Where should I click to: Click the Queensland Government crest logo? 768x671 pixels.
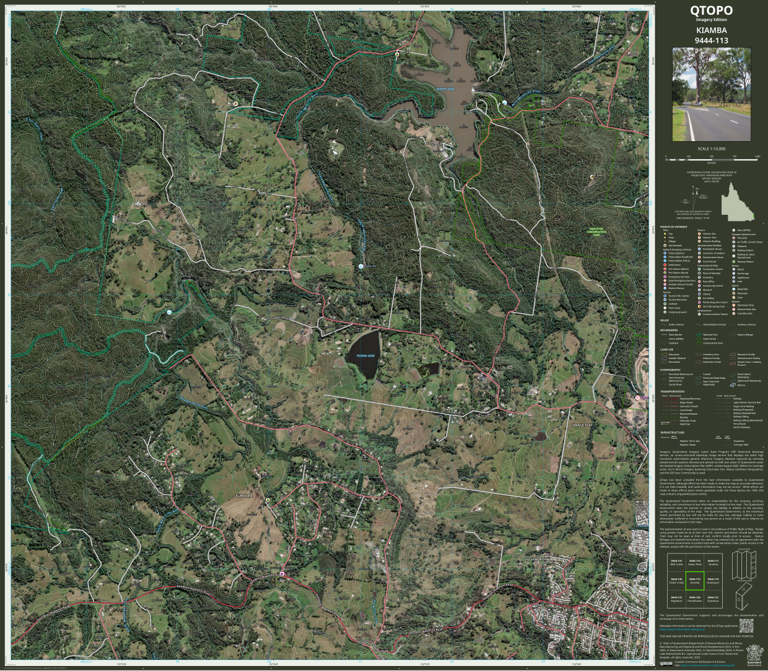tap(755, 655)
